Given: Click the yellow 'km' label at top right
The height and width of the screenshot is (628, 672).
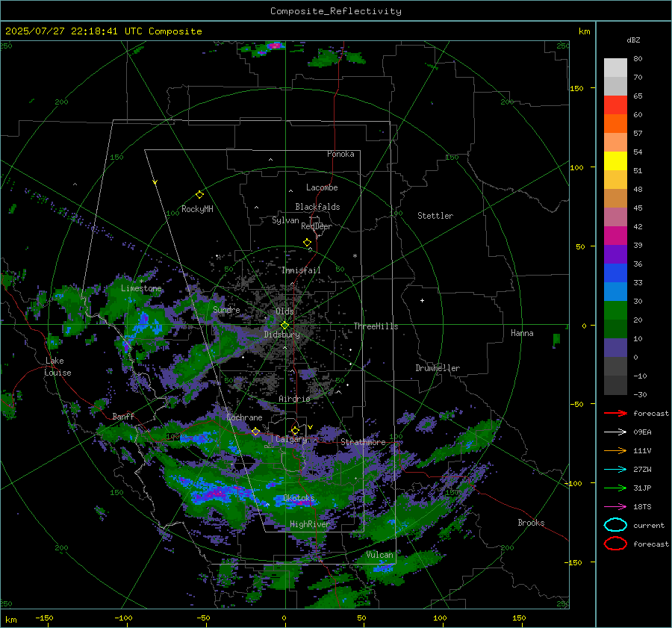Looking at the screenshot, I should coord(584,31).
